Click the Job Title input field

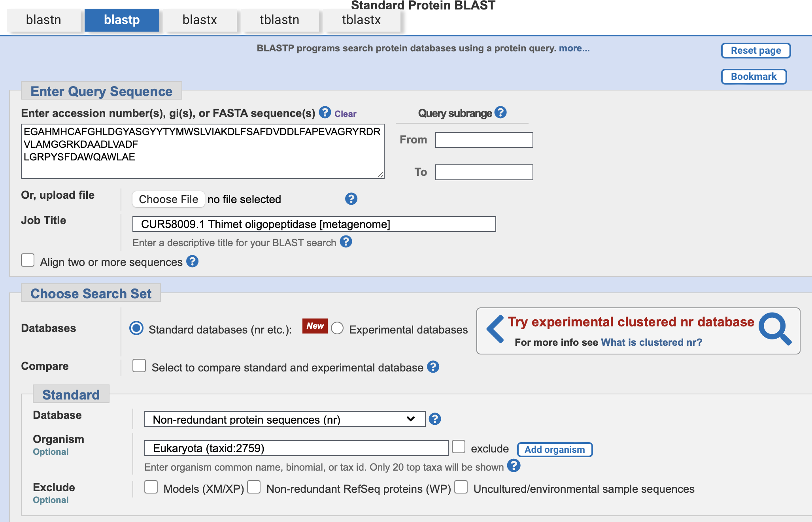tap(314, 224)
